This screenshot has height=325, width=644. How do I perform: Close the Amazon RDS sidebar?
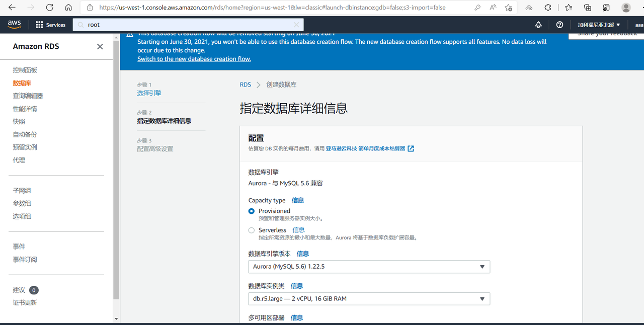(x=100, y=46)
